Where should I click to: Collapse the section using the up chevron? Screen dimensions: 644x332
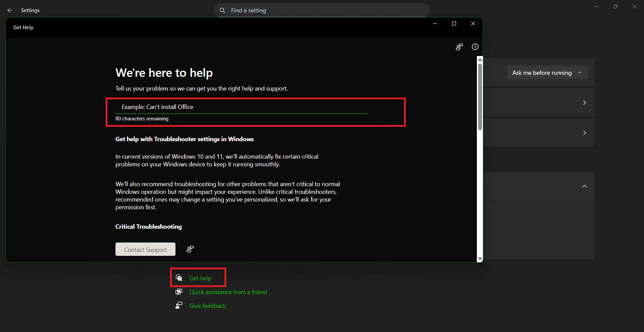[584, 186]
